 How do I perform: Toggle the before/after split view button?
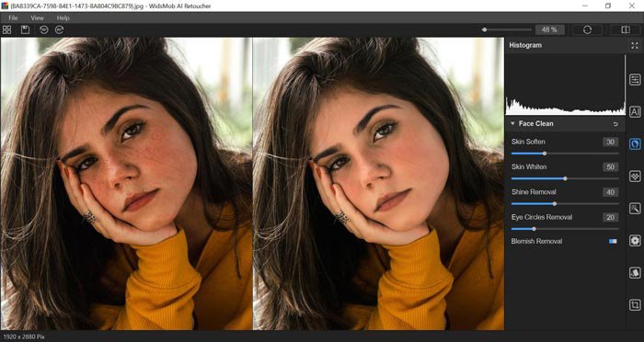(x=625, y=29)
